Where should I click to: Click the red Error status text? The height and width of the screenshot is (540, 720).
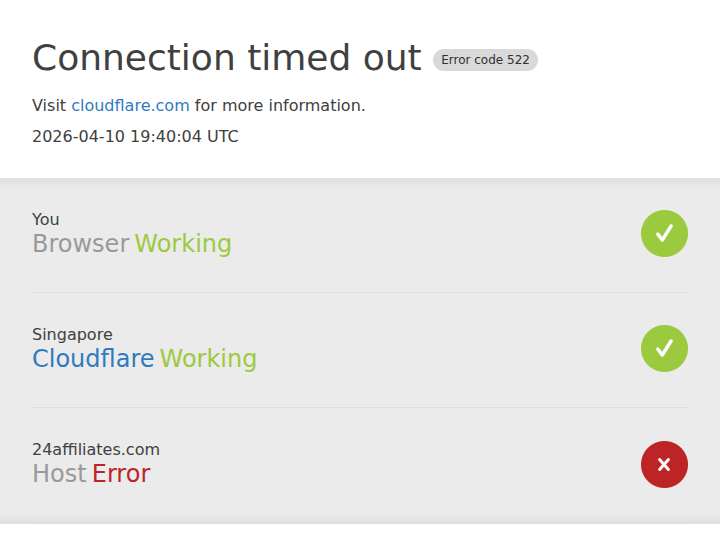coord(121,473)
